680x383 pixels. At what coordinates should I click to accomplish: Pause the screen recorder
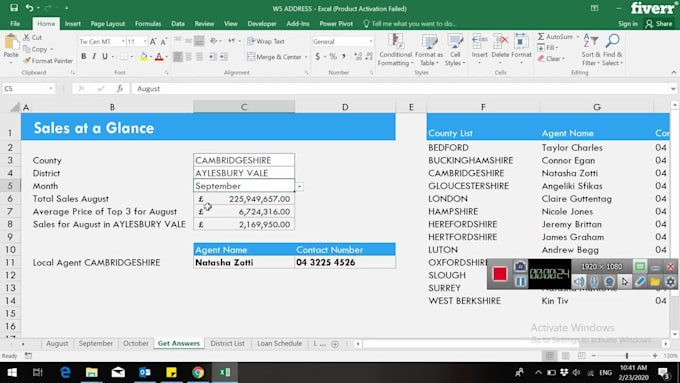(520, 282)
